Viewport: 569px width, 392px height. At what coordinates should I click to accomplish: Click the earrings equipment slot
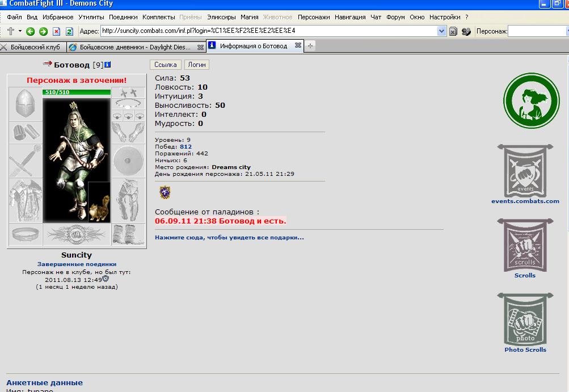pyautogui.click(x=128, y=92)
